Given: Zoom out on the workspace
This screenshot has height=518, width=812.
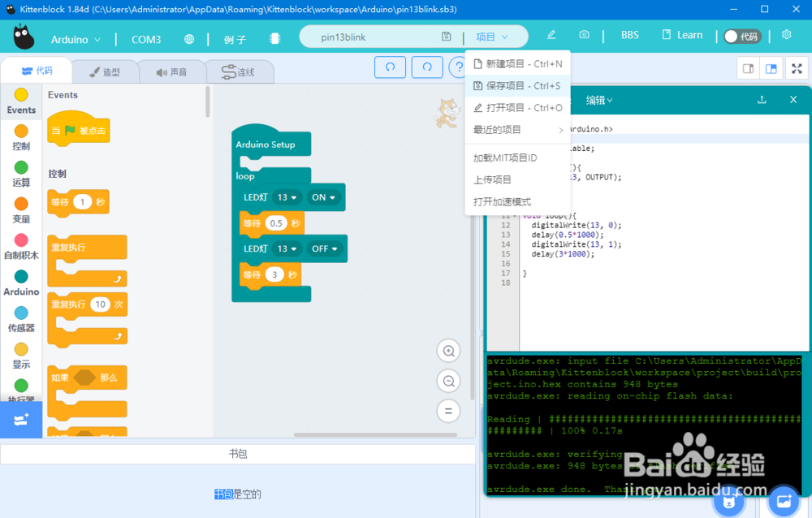Looking at the screenshot, I should coord(448,382).
